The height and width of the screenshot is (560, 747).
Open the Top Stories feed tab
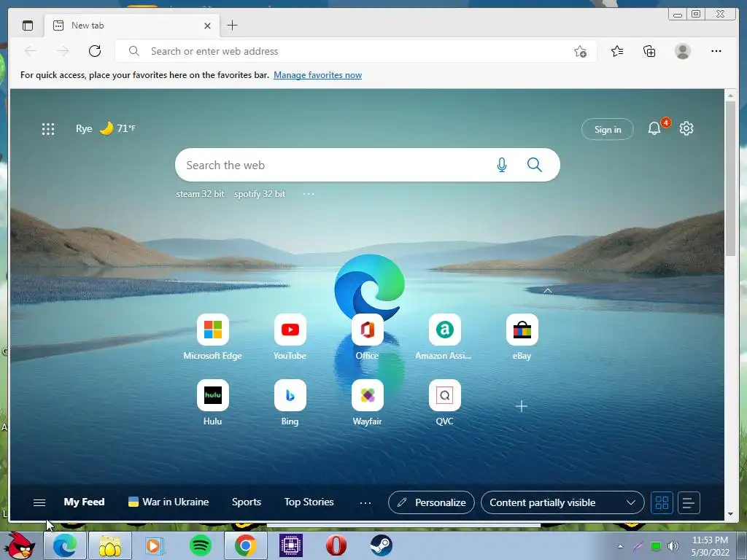309,502
